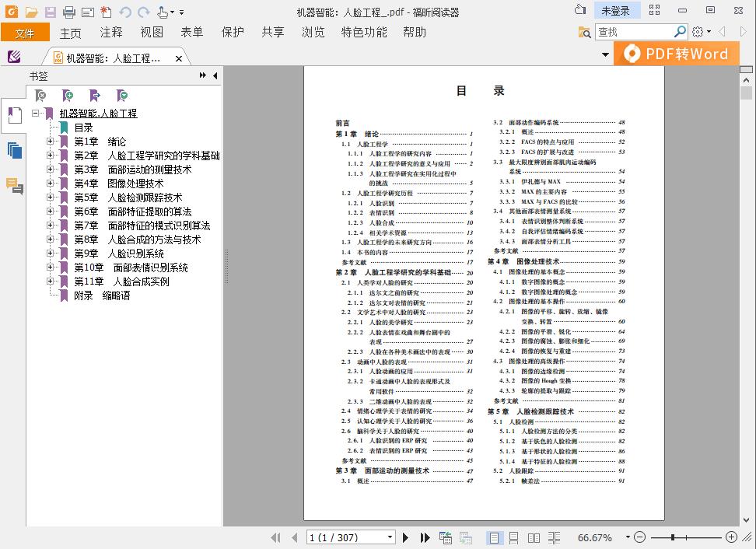
Task: Switch to the 主页 ribbon tab
Action: point(71,33)
